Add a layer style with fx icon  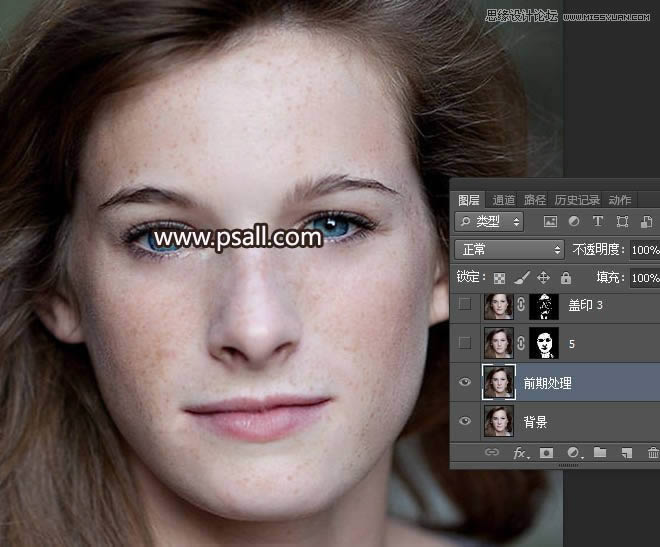tap(520, 453)
